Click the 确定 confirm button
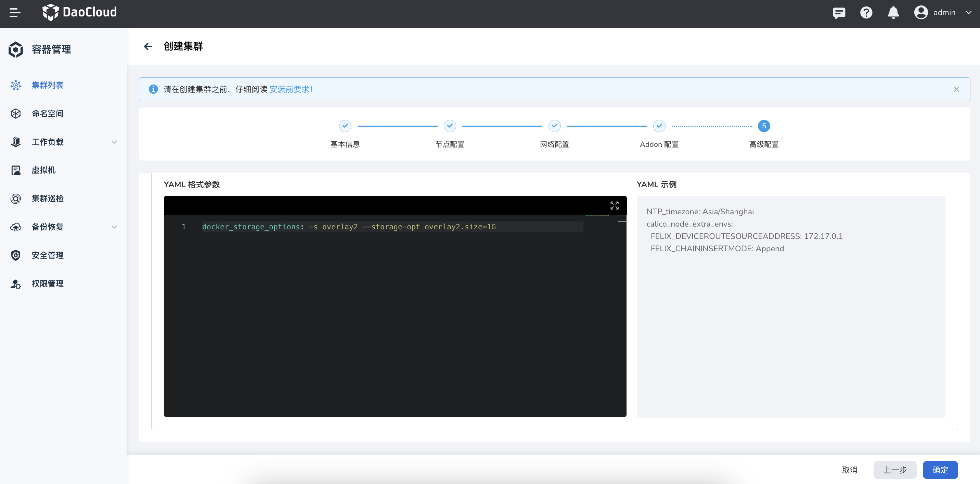 [x=940, y=470]
